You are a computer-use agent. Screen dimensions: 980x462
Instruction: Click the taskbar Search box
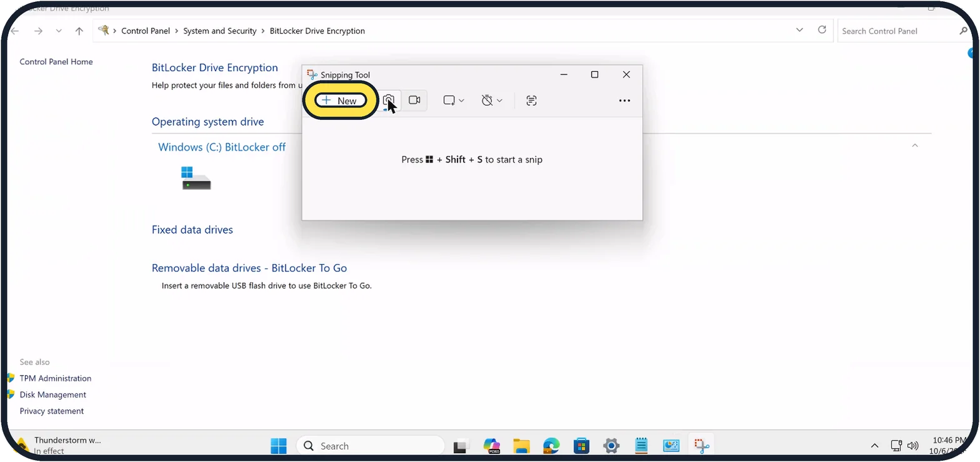[x=370, y=446]
